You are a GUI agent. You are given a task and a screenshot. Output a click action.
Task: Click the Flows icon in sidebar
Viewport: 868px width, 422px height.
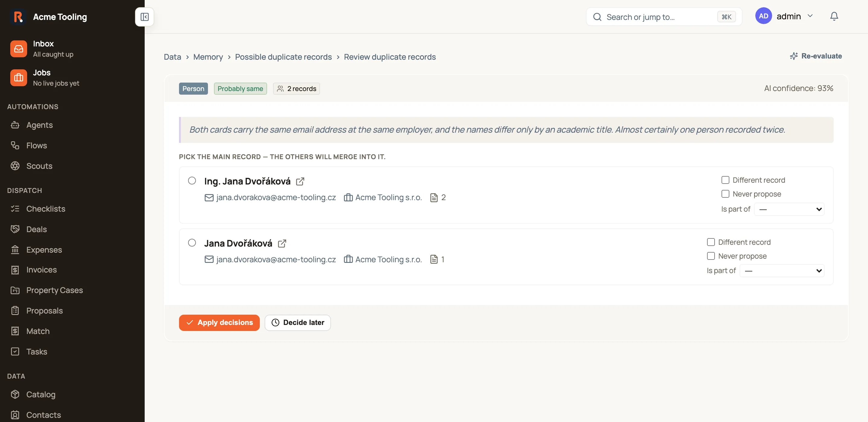coord(15,145)
